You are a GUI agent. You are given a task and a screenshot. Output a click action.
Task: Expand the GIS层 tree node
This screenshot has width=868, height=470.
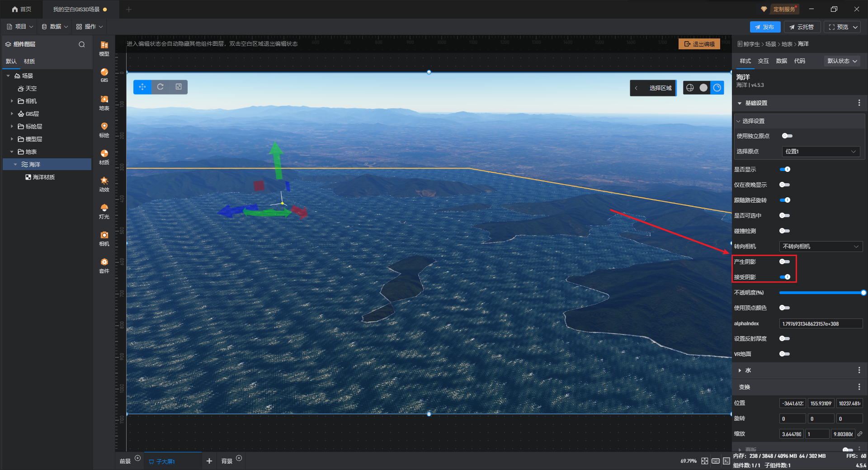(12, 114)
